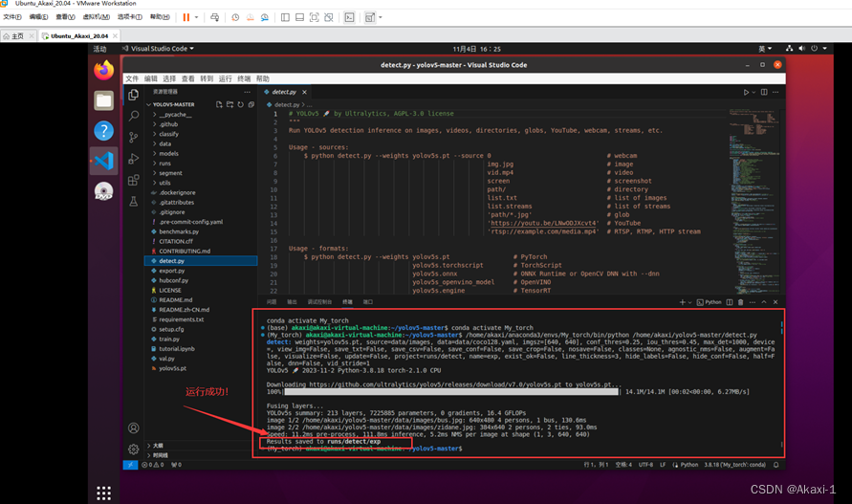Open the Manage gear icon

(133, 449)
